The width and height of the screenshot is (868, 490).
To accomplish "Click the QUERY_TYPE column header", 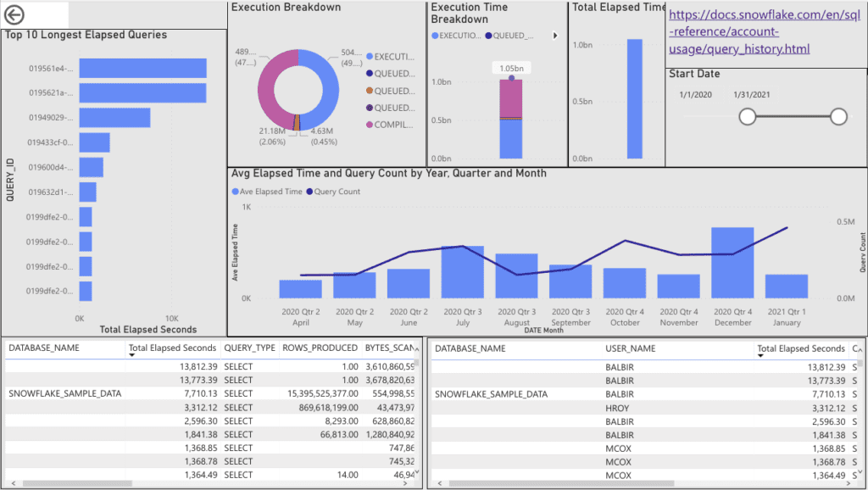I will coord(250,348).
